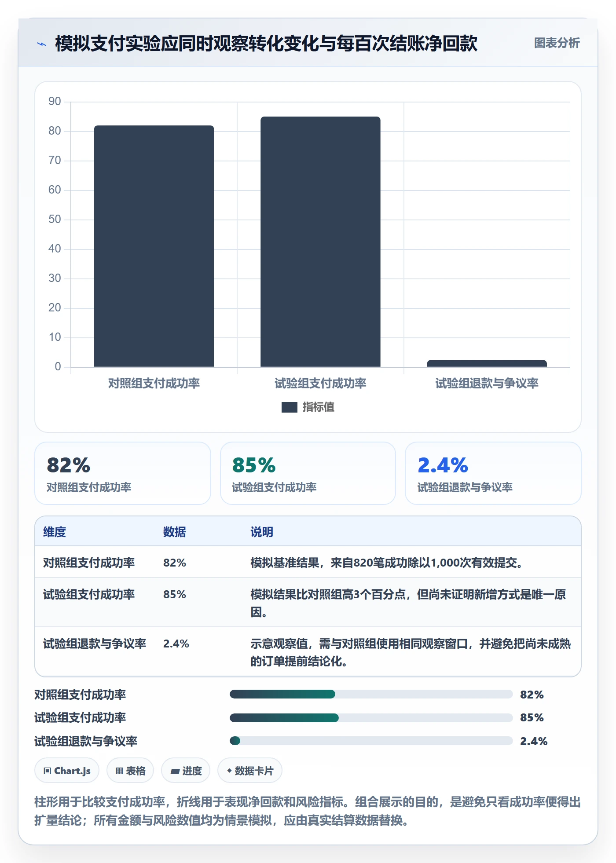Click the 试验组支付成功率 progress bar
This screenshot has height=863, width=616.
(371, 718)
